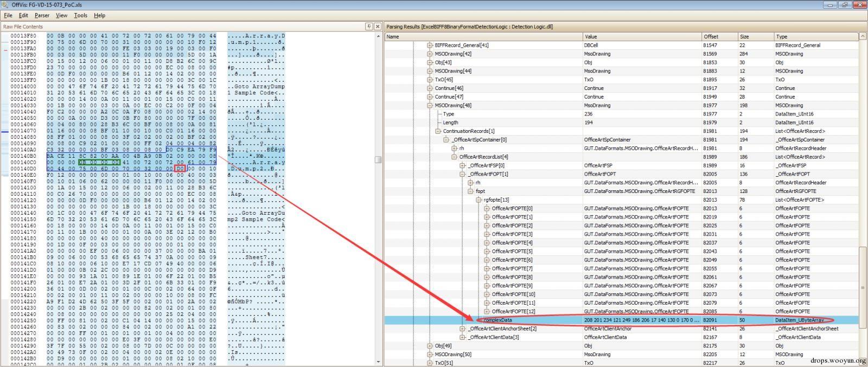The height and width of the screenshot is (367, 868).
Task: Collapse the rgfopte[13] list node
Action: pyautogui.click(x=478, y=200)
